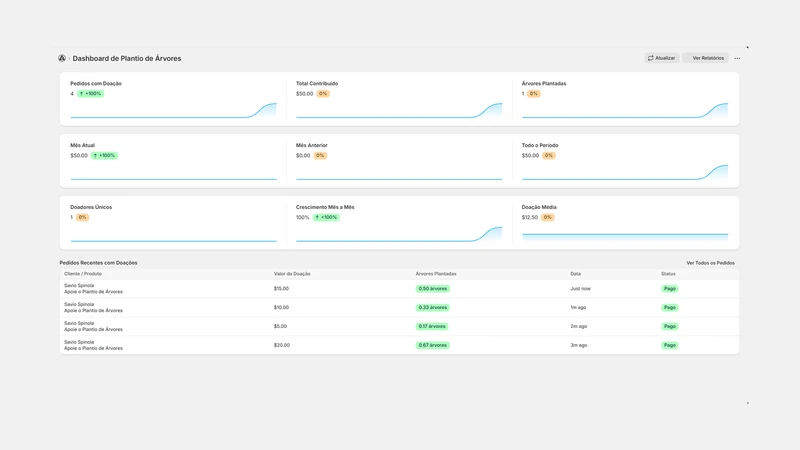The height and width of the screenshot is (450, 800).
Task: Open the order row with $15.00 donation
Action: point(399,289)
